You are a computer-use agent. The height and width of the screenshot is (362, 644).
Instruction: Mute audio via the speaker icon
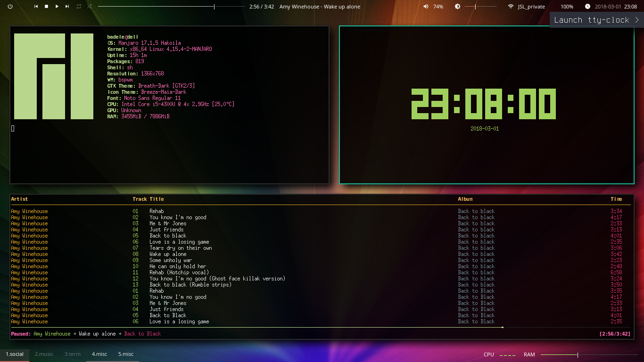pyautogui.click(x=426, y=7)
